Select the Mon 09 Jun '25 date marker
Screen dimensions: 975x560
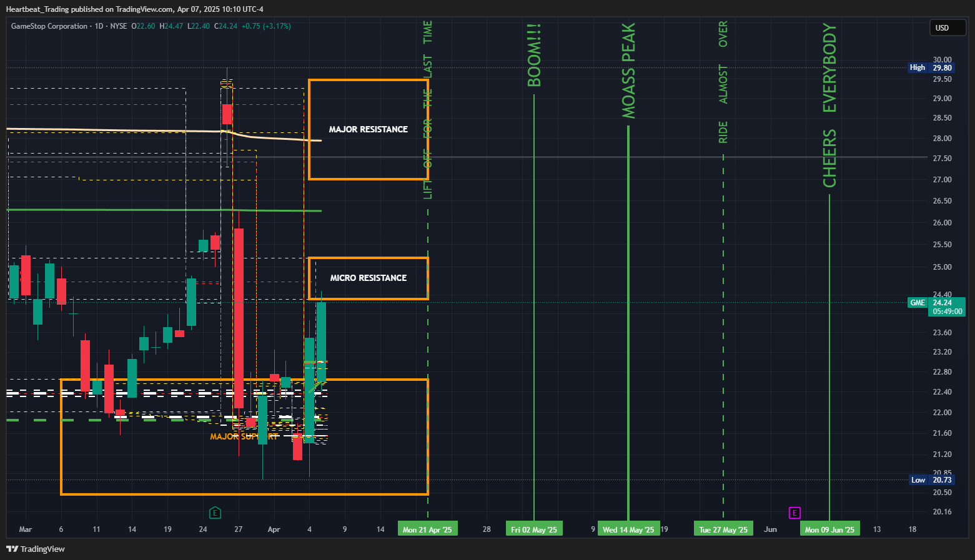(x=829, y=529)
